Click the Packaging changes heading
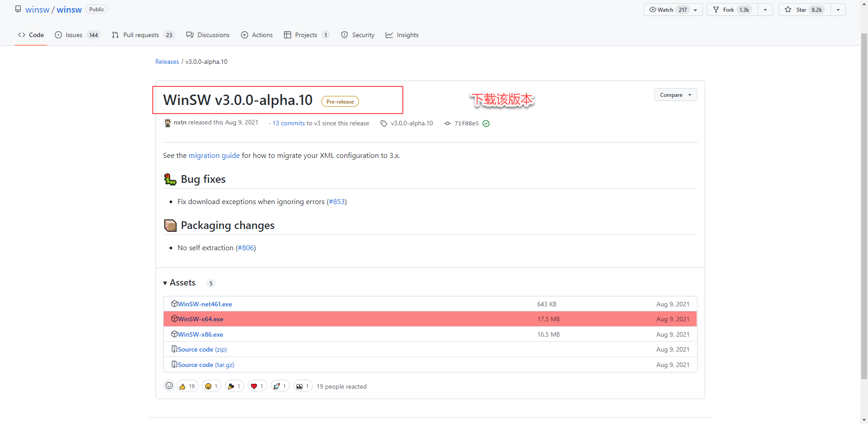The height and width of the screenshot is (424, 868). (227, 225)
